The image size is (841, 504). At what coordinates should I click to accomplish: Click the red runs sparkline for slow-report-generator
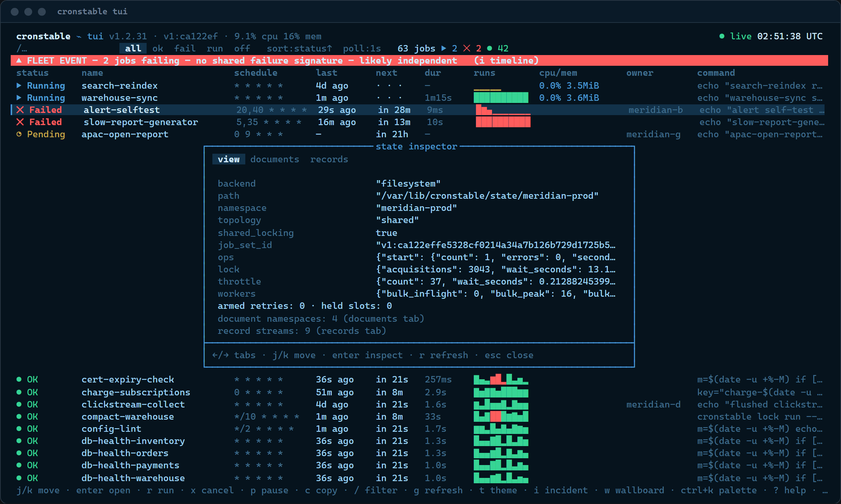click(x=503, y=122)
